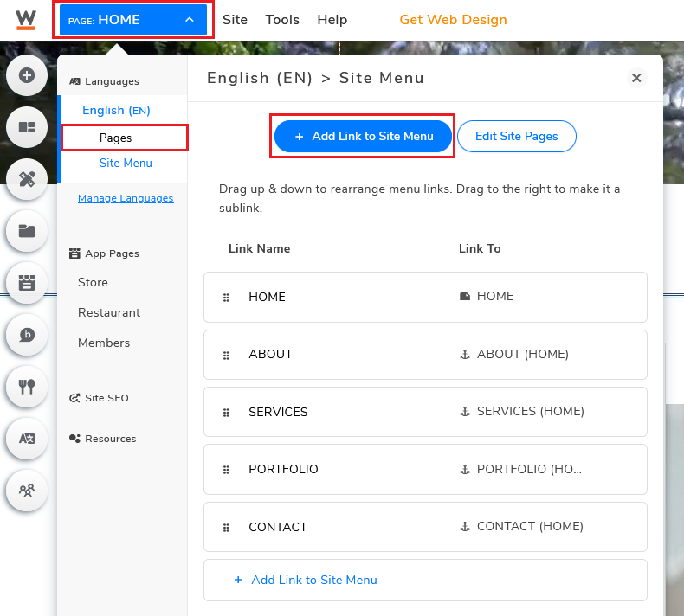Collapse the PAGE: HOME dropdown
The height and width of the screenshot is (616, 684).
(133, 20)
